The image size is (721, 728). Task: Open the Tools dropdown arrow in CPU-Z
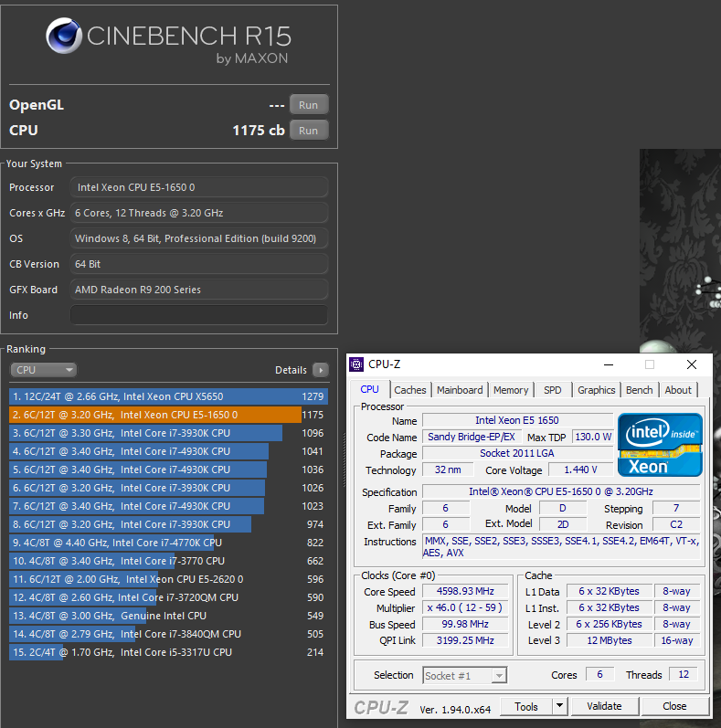coord(559,706)
